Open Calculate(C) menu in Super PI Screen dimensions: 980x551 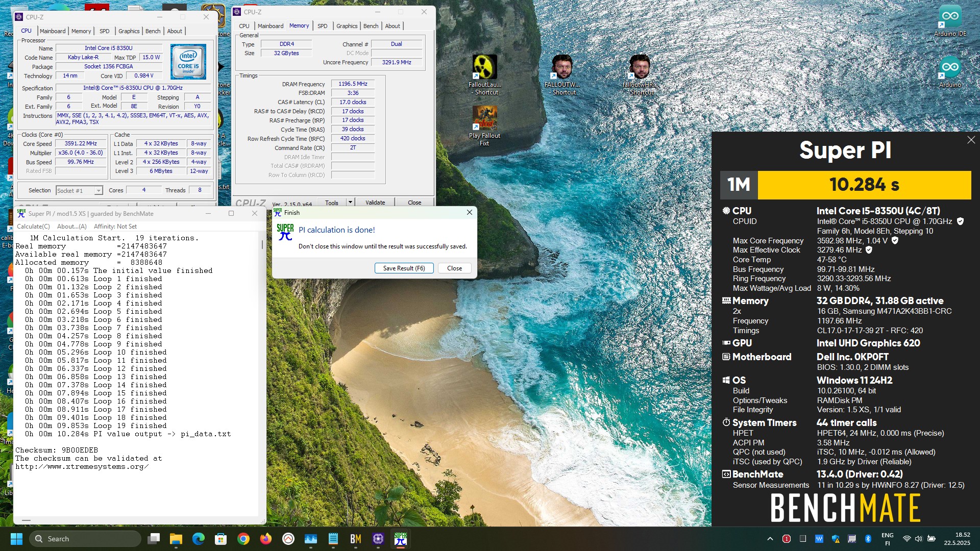(x=33, y=227)
